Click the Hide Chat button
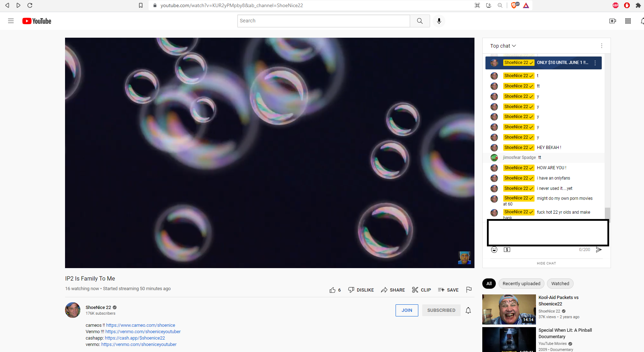This screenshot has height=352, width=644. pyautogui.click(x=546, y=263)
